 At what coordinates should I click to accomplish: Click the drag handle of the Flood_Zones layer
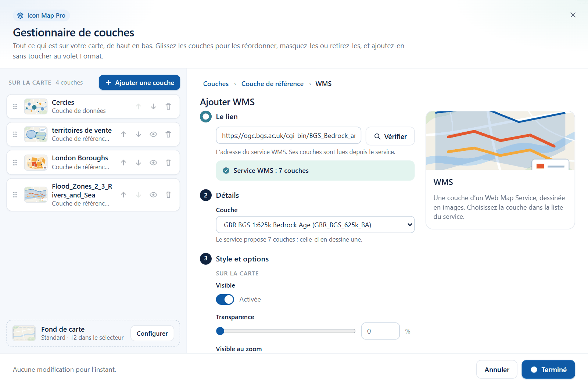(x=15, y=195)
